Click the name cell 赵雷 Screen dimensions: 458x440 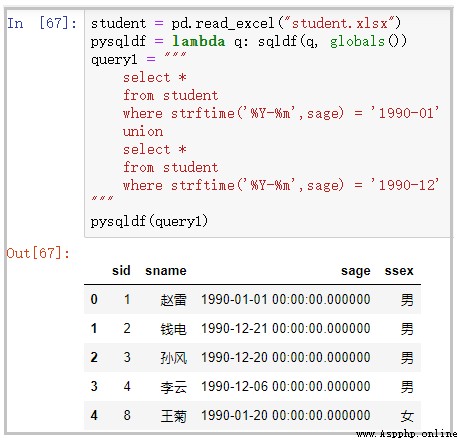click(x=173, y=299)
